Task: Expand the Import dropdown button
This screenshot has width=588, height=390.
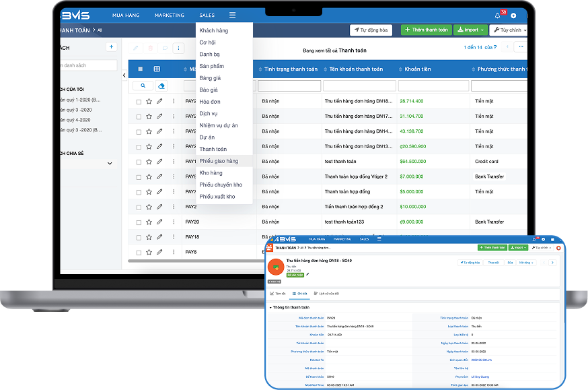Action: pos(470,30)
